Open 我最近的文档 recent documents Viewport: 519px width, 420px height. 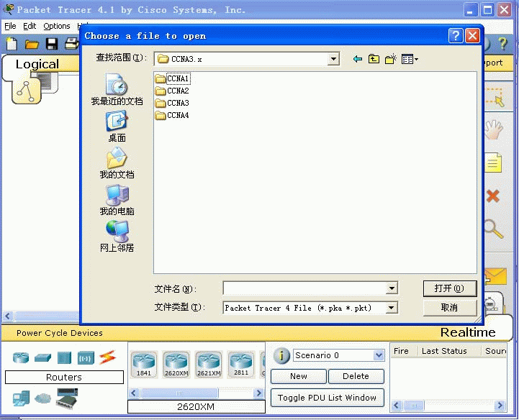117,89
